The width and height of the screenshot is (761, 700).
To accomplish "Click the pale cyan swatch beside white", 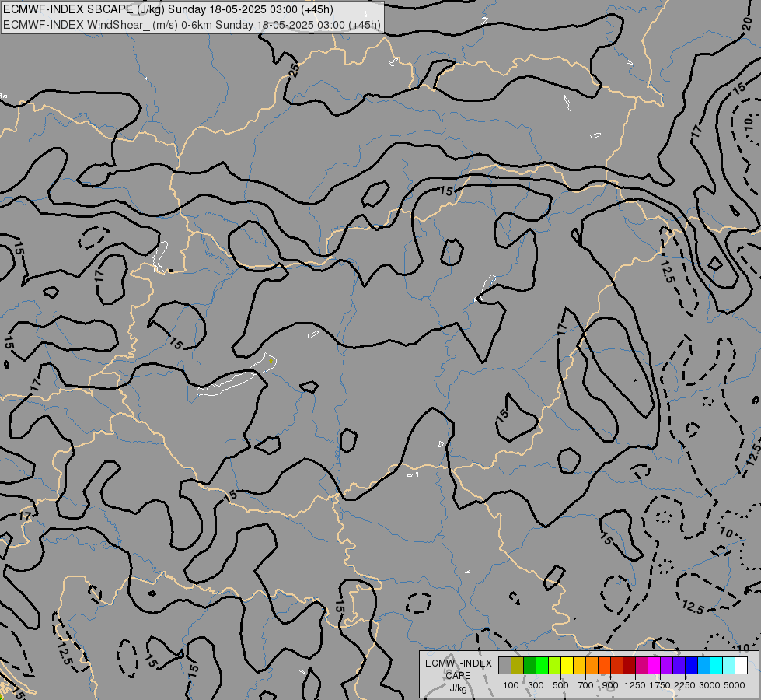I will [x=729, y=665].
